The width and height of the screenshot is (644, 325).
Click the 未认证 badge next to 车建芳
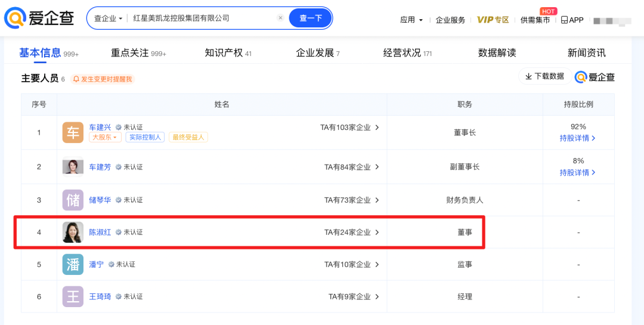(x=129, y=167)
